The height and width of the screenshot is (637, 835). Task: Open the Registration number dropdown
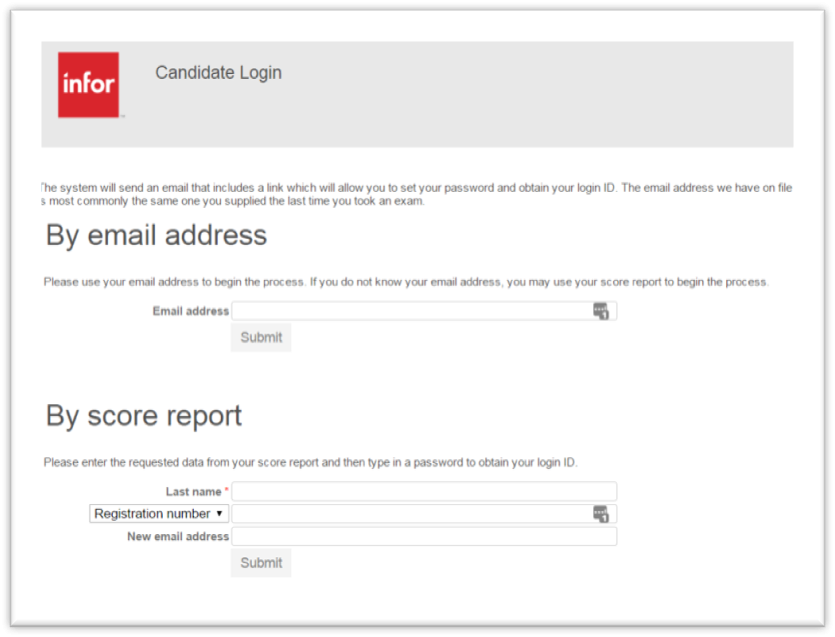(x=159, y=513)
